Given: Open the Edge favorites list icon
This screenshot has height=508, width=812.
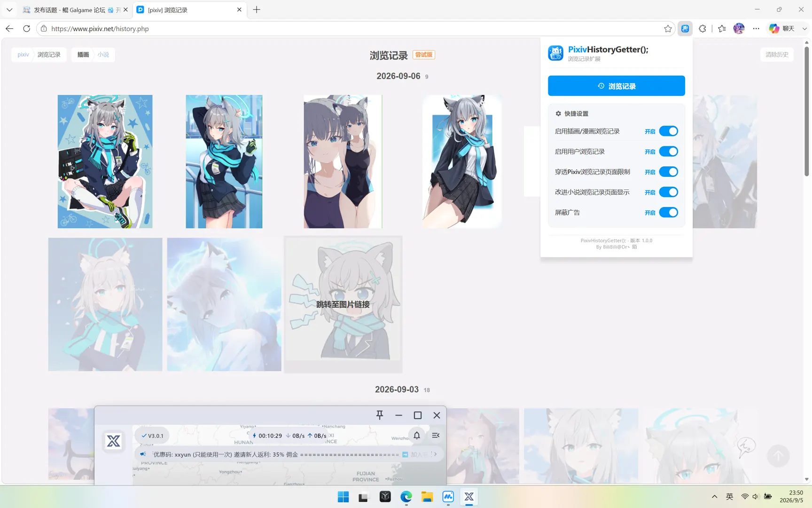Looking at the screenshot, I should [722, 29].
